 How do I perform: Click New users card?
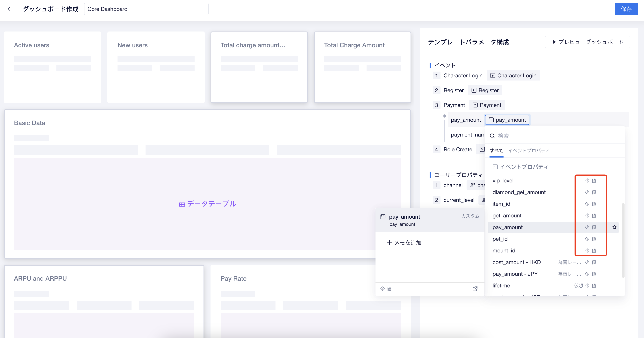[x=156, y=67]
